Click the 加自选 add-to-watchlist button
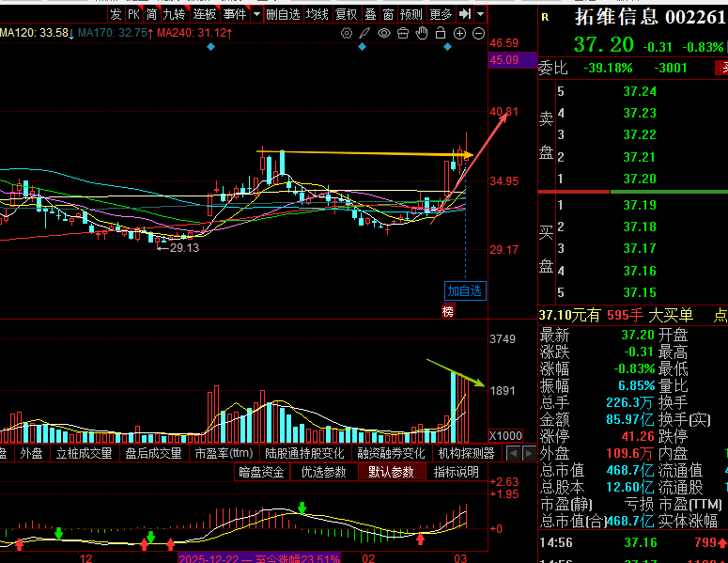The image size is (728, 563). pos(465,290)
